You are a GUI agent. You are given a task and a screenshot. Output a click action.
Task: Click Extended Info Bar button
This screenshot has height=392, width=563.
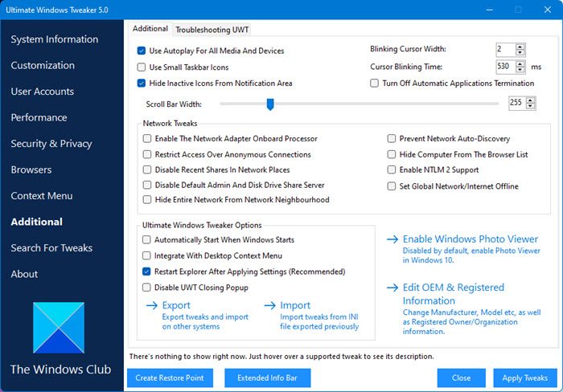coord(268,378)
